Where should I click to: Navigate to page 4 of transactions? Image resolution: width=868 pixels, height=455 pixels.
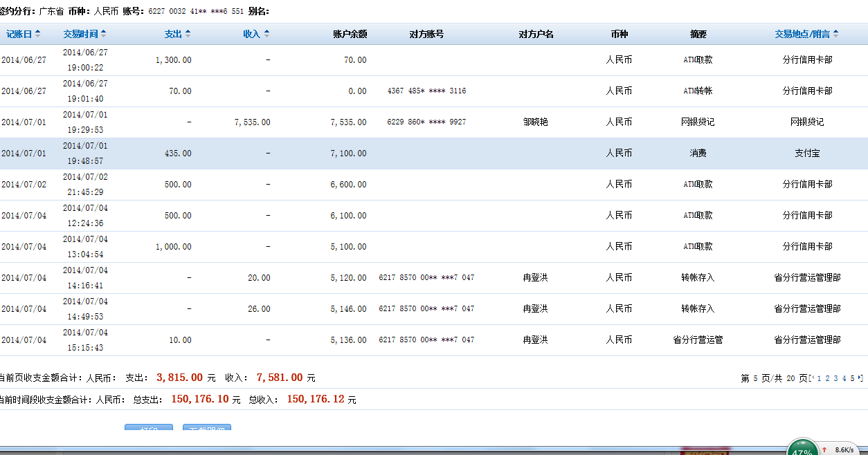[x=844, y=378]
